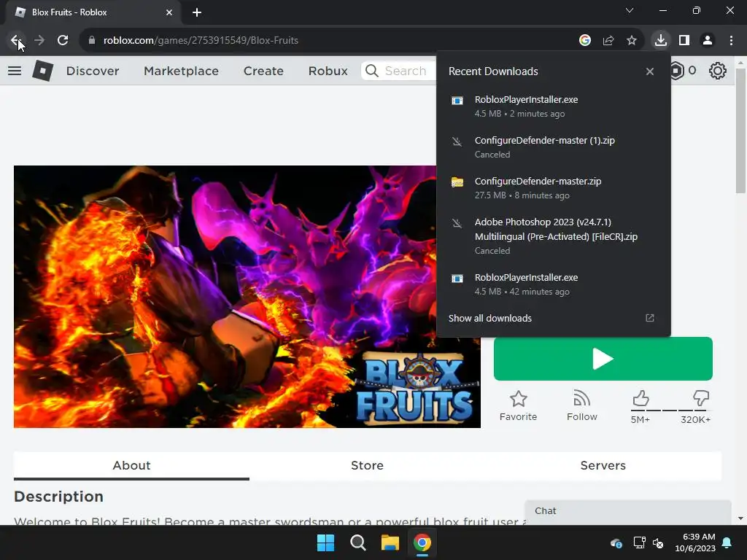Click the Chrome taskbar icon
The image size is (747, 560).
pos(422,542)
